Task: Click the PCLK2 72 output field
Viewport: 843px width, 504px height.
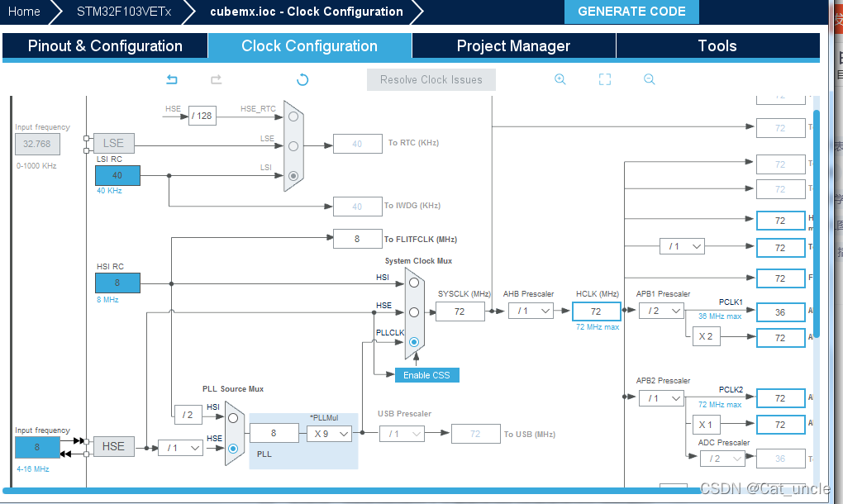Action: [781, 398]
